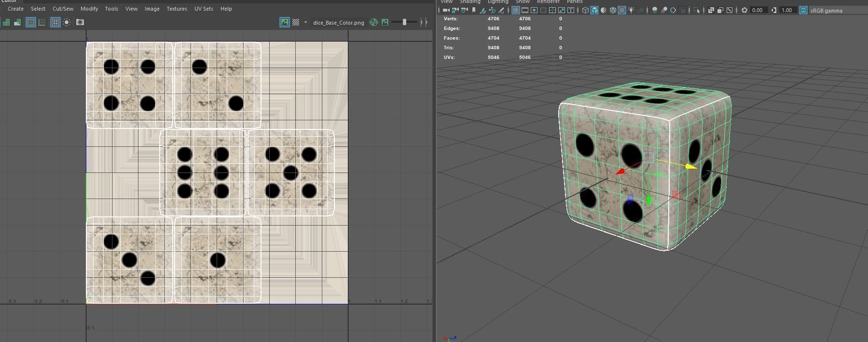Open the UV Sets menu
The height and width of the screenshot is (342, 868).
(204, 9)
